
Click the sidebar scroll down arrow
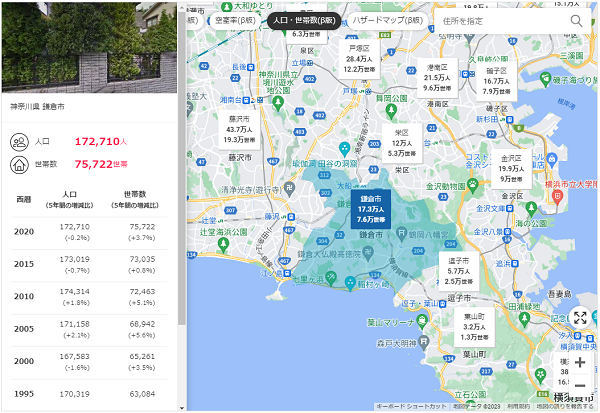182,408
